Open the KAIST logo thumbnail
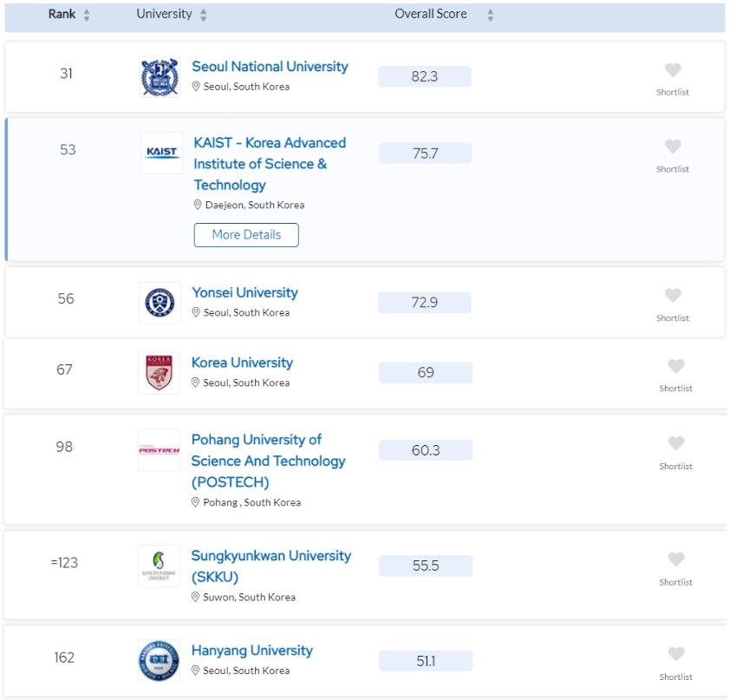The image size is (730, 700). point(161,153)
